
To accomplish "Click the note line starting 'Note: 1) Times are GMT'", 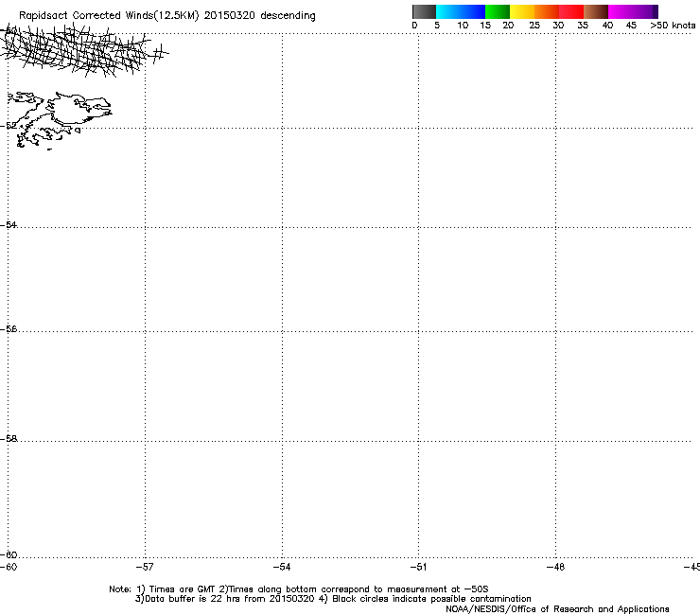I will point(299,589).
